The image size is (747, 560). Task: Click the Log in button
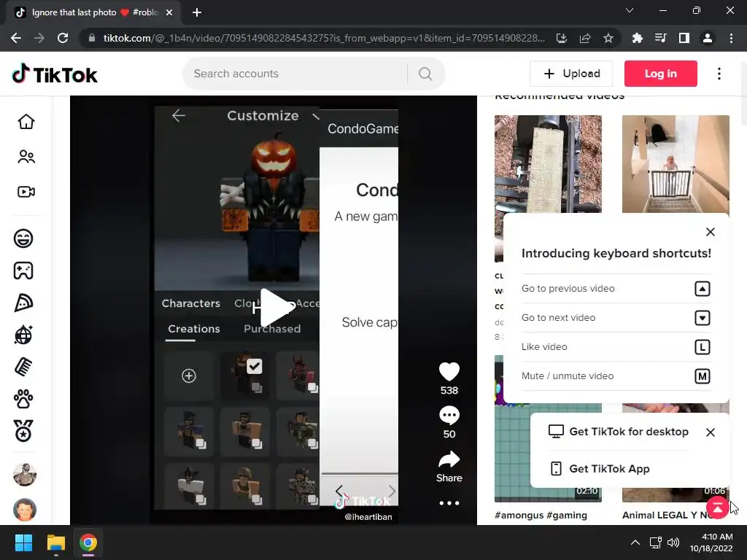tap(660, 74)
